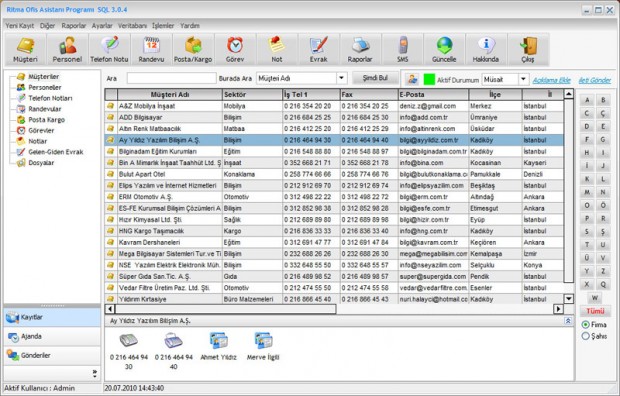Open the SMS phone icon
This screenshot has width=620, height=396.
tap(403, 49)
